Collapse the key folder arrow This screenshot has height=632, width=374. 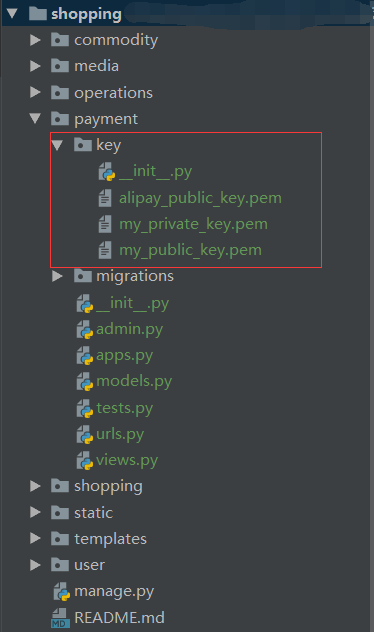point(57,145)
